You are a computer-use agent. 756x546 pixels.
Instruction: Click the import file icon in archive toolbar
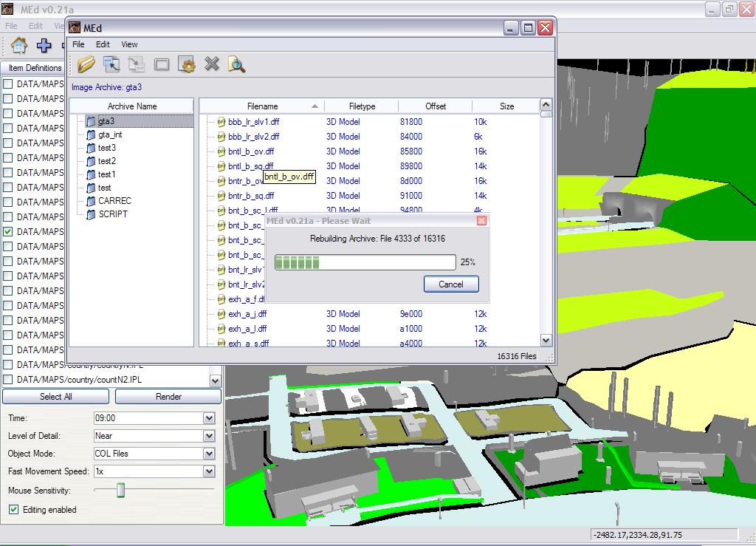point(111,64)
